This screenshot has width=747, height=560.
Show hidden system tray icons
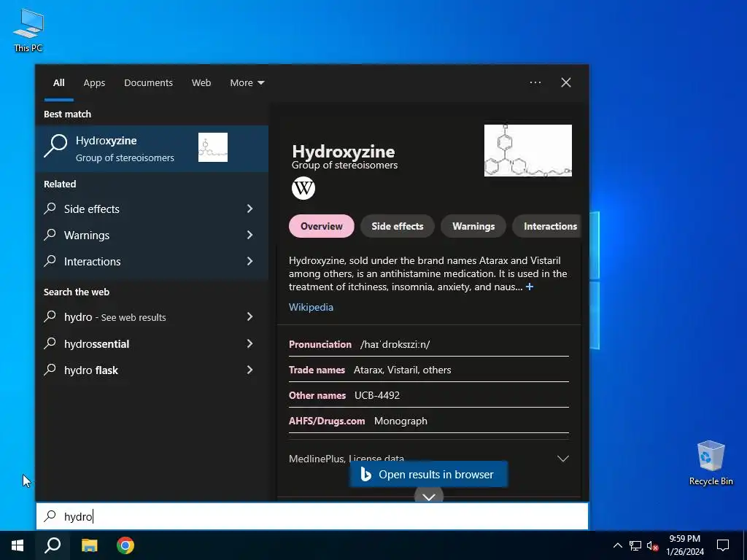pos(617,545)
